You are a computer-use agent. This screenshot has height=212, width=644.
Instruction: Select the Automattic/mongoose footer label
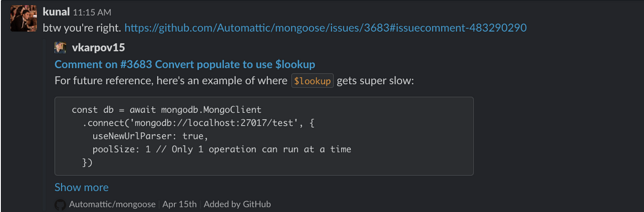tap(112, 204)
